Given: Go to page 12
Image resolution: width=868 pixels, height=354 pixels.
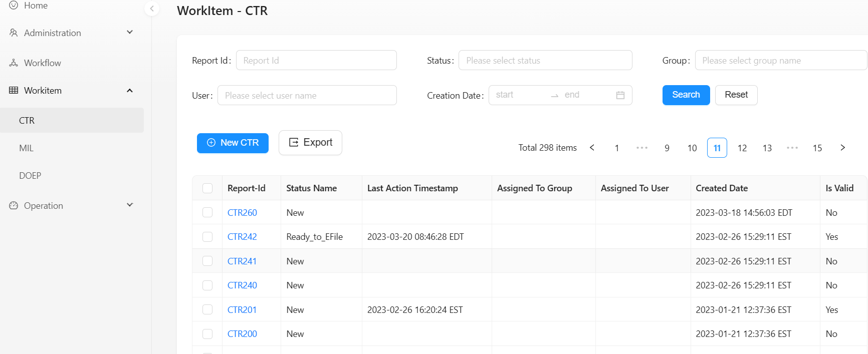Looking at the screenshot, I should [742, 148].
